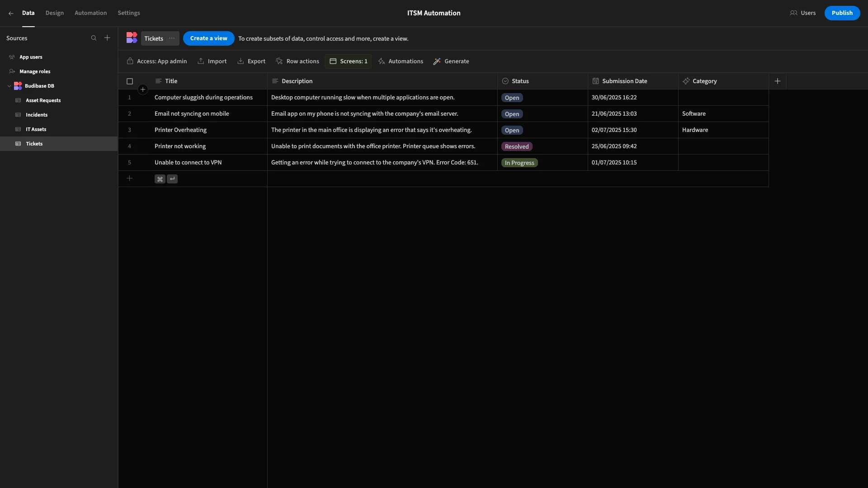The image size is (868, 488).
Task: Click the Budibase logo beside Tickets tab
Action: [132, 38]
